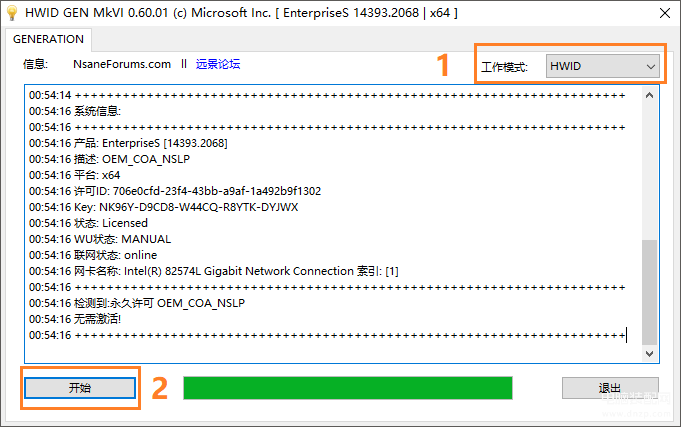Start activation with the 开始 button
This screenshot has height=427, width=681.
(80, 387)
